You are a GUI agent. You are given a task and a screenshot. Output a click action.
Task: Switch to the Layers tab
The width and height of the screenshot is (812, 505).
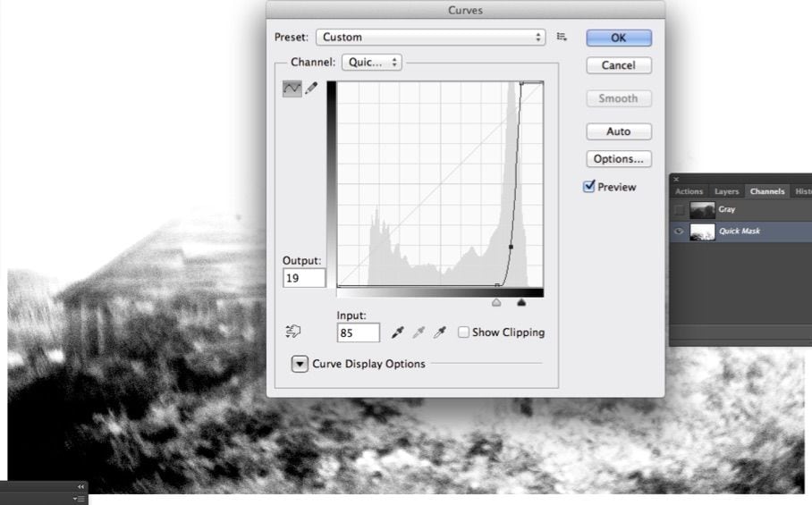point(726,191)
